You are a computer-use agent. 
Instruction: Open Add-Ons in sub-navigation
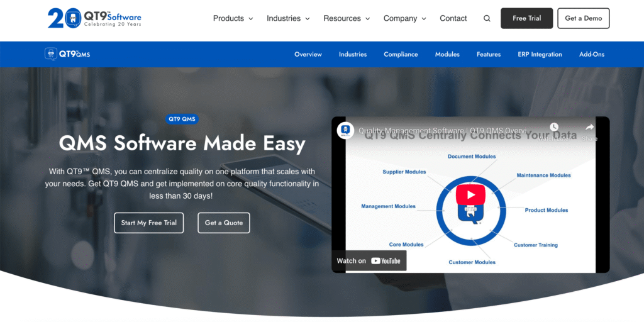click(592, 54)
